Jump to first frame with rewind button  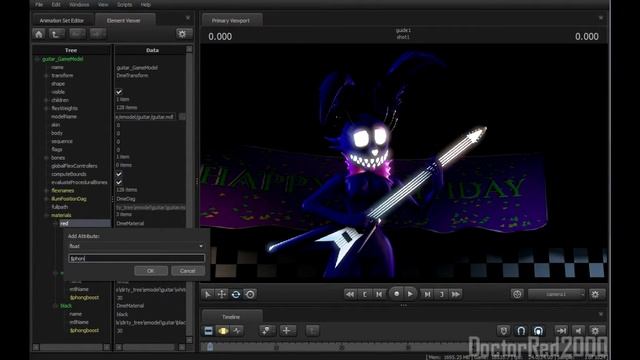(x=350, y=294)
